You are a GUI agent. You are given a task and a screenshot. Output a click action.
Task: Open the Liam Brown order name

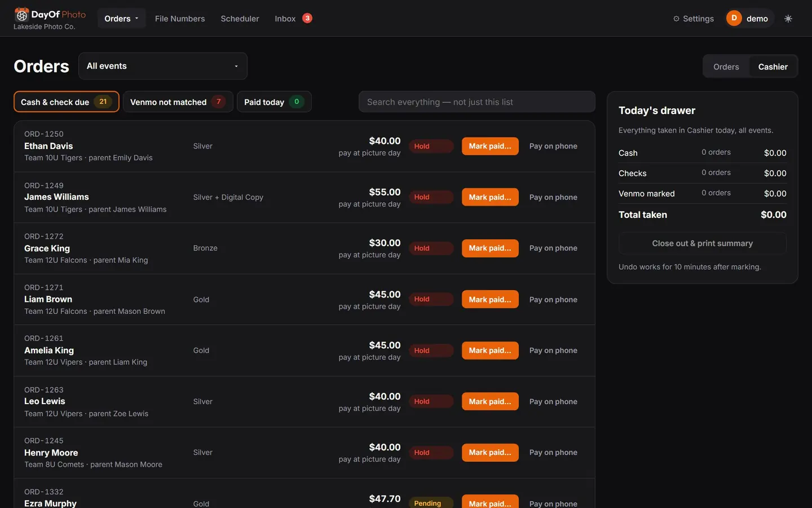(48, 299)
